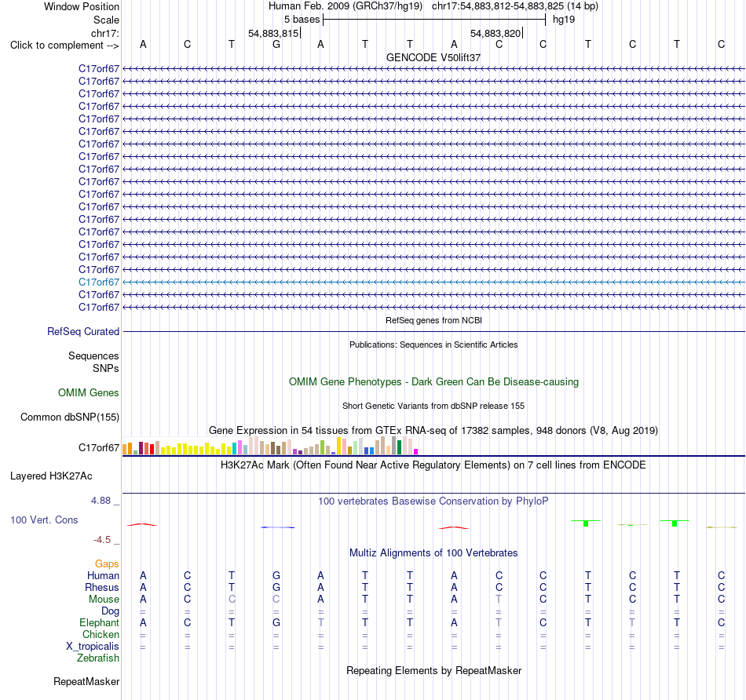746x700 pixels.
Task: Open '100 vertebrates Basewise Conservation by PhyloP' title
Action: tap(433, 501)
